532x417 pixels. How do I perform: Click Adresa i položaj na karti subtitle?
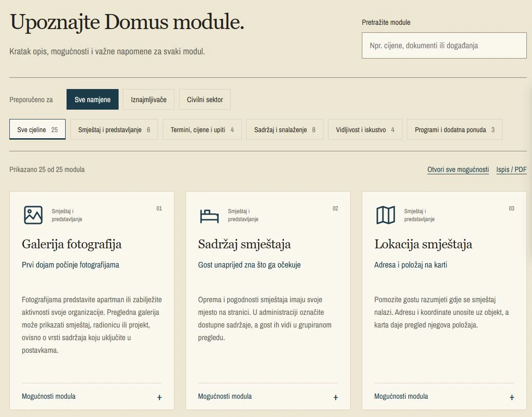(411, 265)
